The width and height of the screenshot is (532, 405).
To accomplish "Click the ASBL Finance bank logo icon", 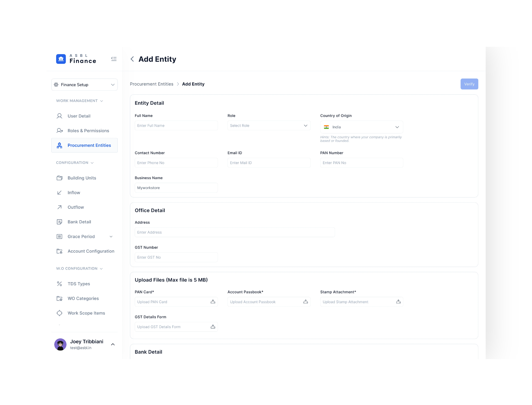I will pyautogui.click(x=61, y=59).
